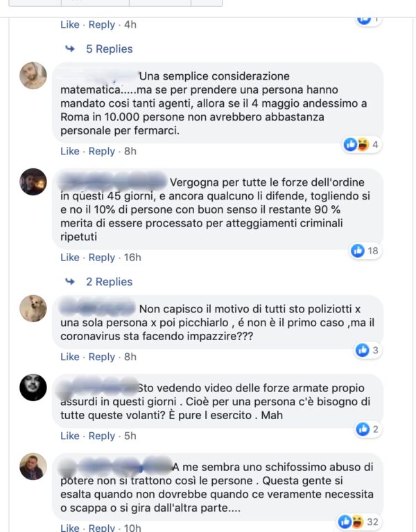Image resolution: width=416 pixels, height=532 pixels.
Task: Reply to the comment posted 4h ago
Action: click(x=101, y=25)
